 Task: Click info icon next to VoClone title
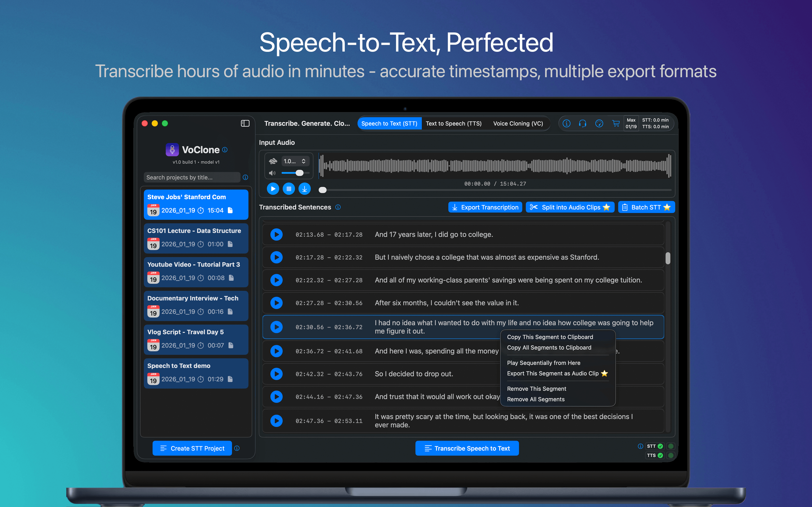(x=225, y=150)
